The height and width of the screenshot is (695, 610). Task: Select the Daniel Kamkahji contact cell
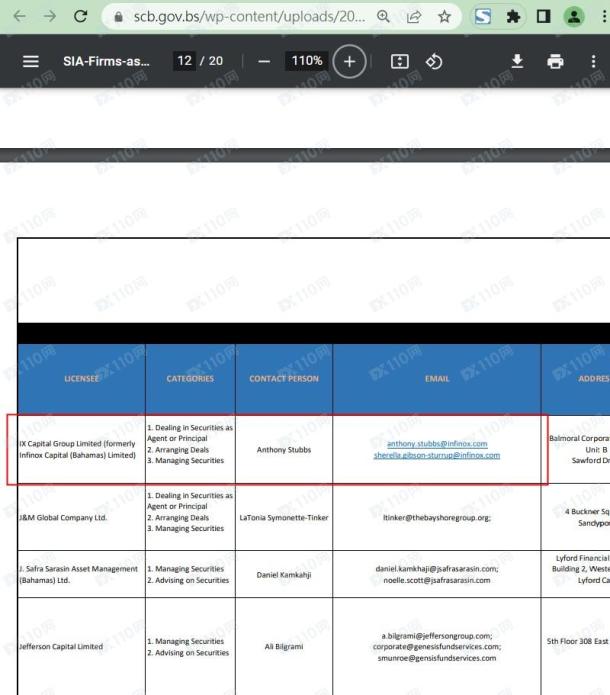point(284,575)
